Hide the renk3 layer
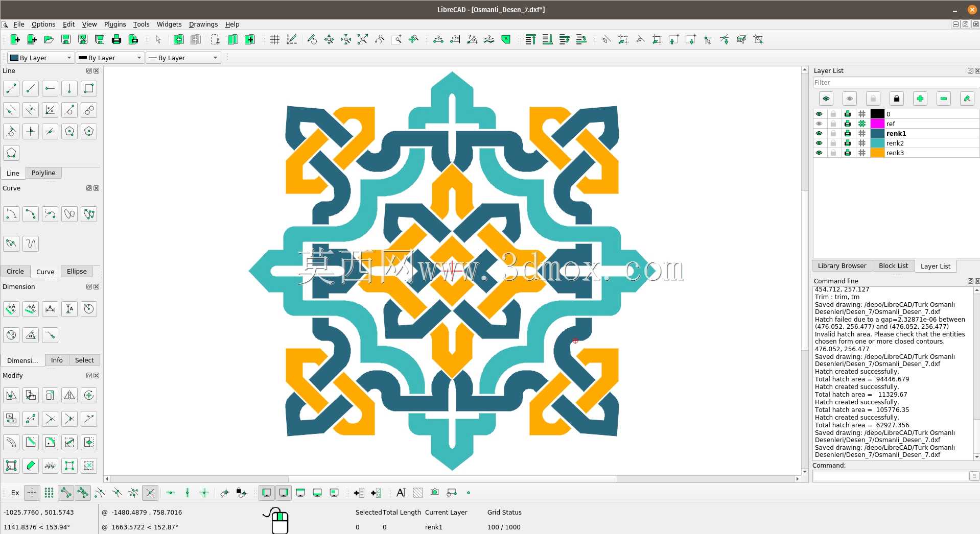980x534 pixels. click(x=819, y=153)
